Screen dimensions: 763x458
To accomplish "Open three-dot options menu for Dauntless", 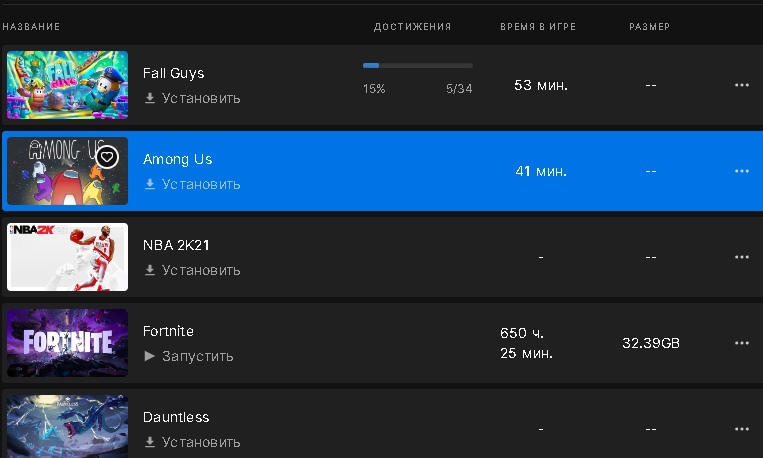I will (x=741, y=429).
